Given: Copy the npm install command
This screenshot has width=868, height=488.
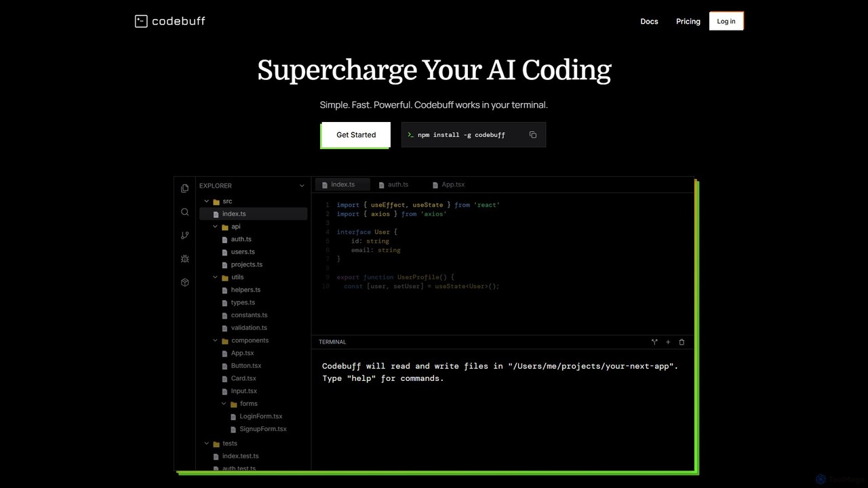Looking at the screenshot, I should 533,135.
